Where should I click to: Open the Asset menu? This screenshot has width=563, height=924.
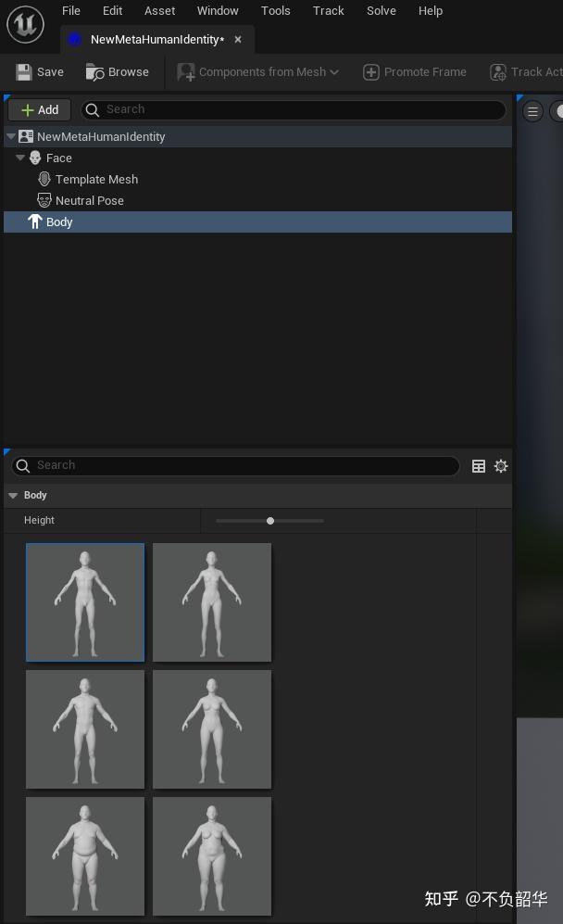[x=159, y=10]
